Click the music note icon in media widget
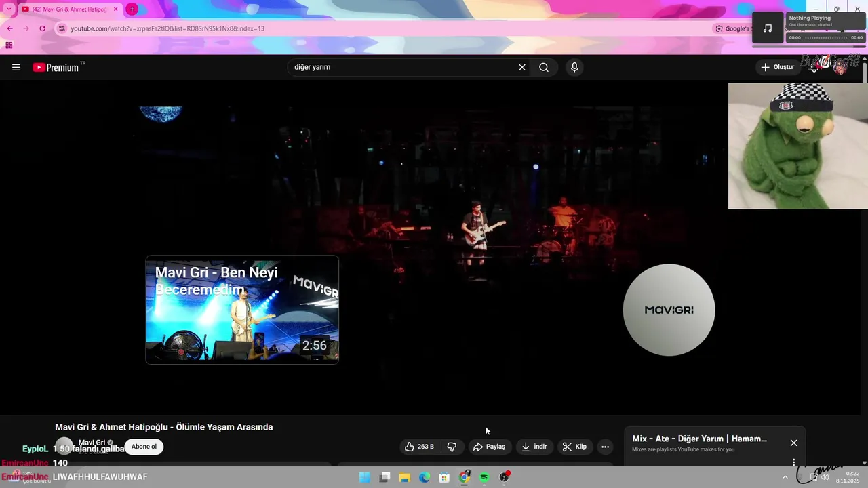The height and width of the screenshot is (488, 868). point(768,28)
